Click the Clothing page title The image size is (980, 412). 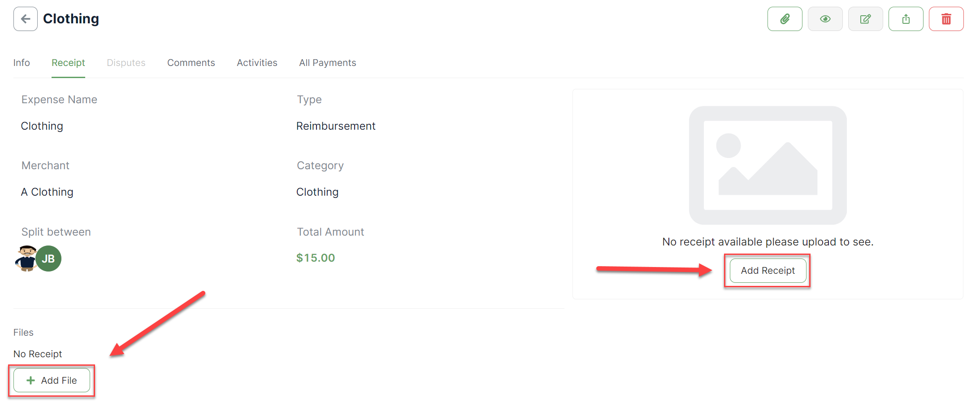pos(71,19)
